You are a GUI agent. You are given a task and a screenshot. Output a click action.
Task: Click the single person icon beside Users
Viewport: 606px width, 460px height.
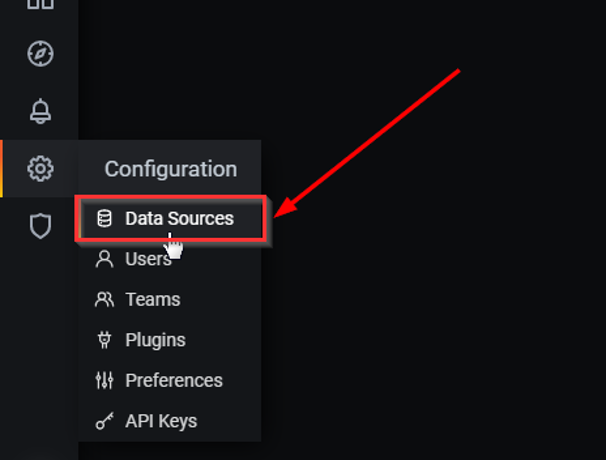click(104, 259)
